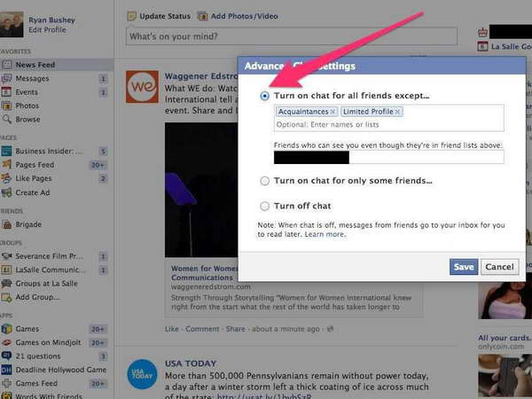The image size is (532, 399).
Task: Click the Update Status icon
Action: click(131, 16)
